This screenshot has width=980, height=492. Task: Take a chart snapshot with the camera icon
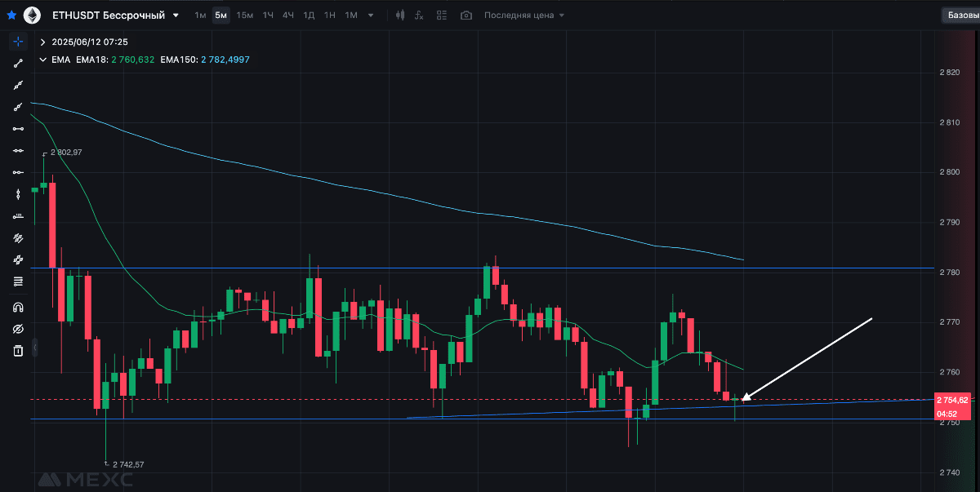[465, 16]
